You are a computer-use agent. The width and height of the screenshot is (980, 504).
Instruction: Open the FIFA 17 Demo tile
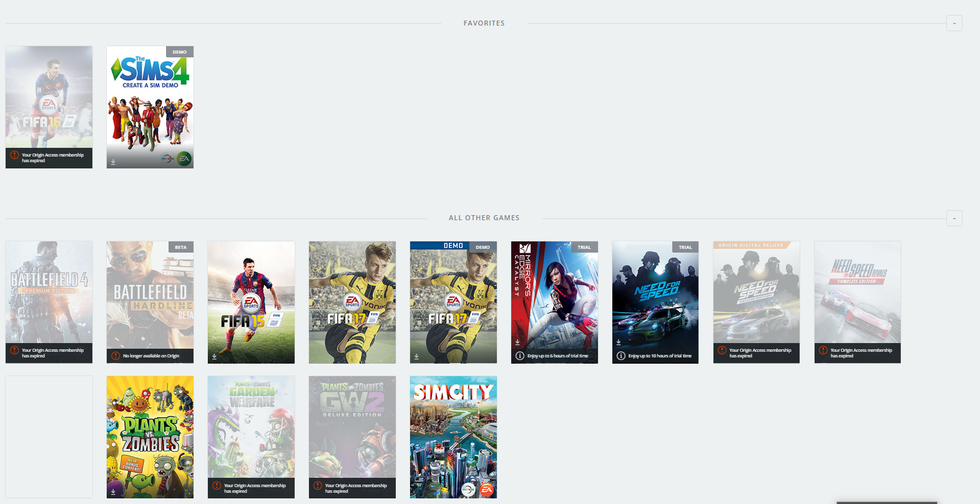pyautogui.click(x=453, y=302)
